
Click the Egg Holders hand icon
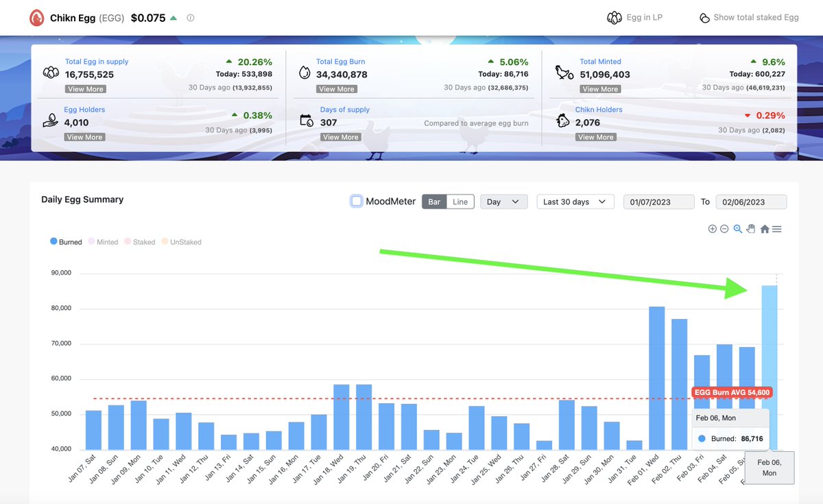(x=50, y=121)
